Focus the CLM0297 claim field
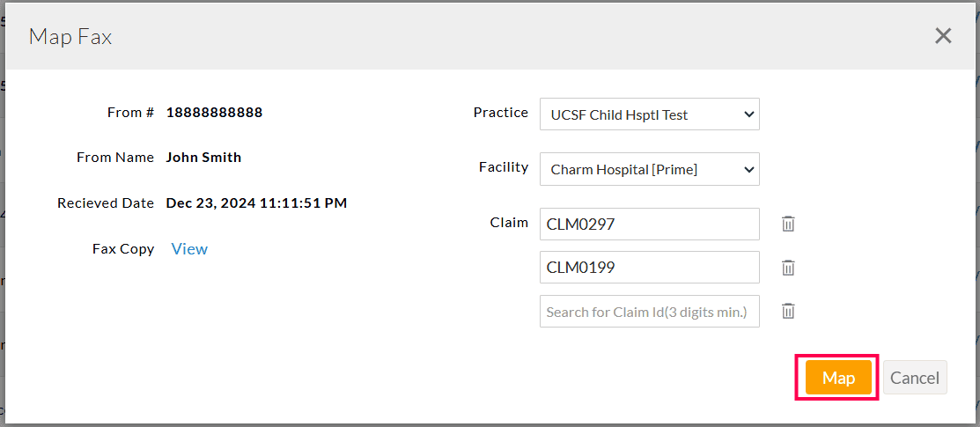Screen dimensions: 980x427 click(x=649, y=224)
